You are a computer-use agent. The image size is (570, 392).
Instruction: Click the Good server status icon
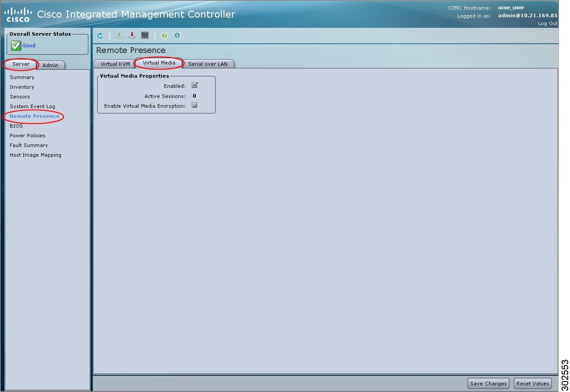[x=16, y=45]
